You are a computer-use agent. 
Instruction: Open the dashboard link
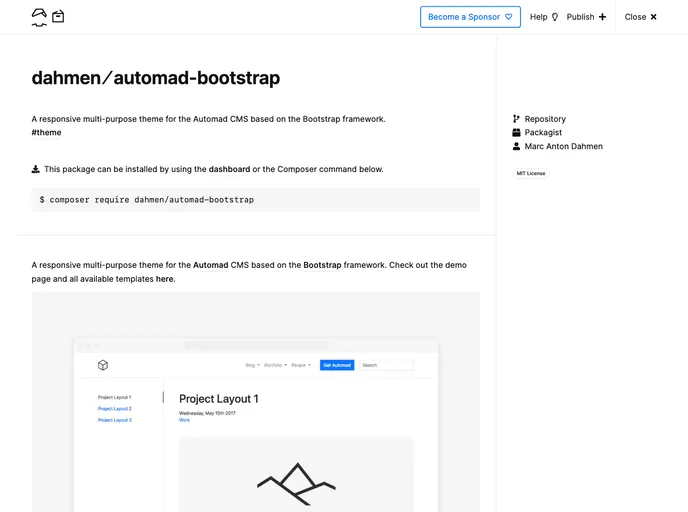click(x=229, y=169)
